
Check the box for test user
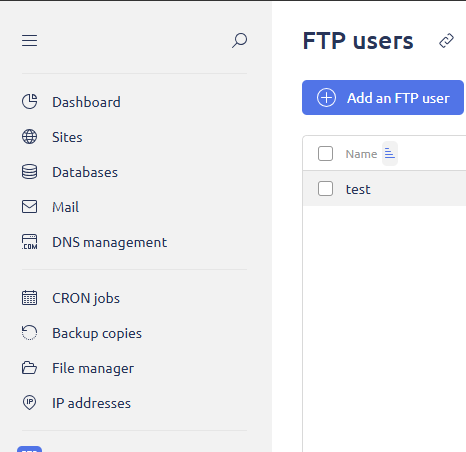pyautogui.click(x=325, y=189)
